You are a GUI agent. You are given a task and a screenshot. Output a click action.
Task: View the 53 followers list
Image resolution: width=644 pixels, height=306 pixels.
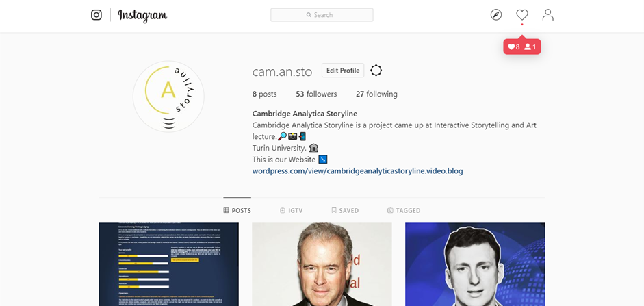coord(316,94)
